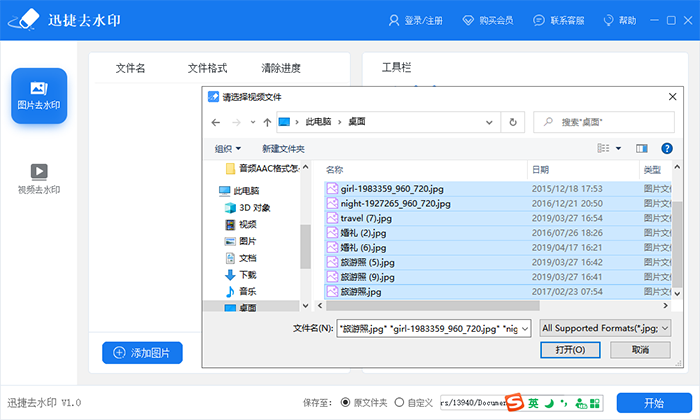Expand the view options dropdown arrow
700x420 pixels.
[x=618, y=148]
